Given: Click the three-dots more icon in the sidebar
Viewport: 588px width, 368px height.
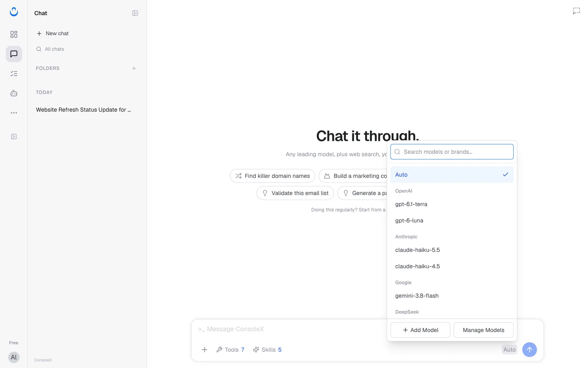Looking at the screenshot, I should [x=14, y=113].
